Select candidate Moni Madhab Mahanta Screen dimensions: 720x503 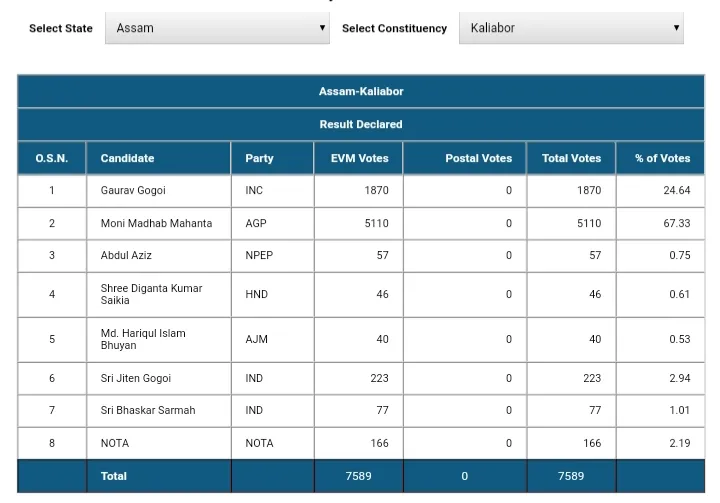156,223
